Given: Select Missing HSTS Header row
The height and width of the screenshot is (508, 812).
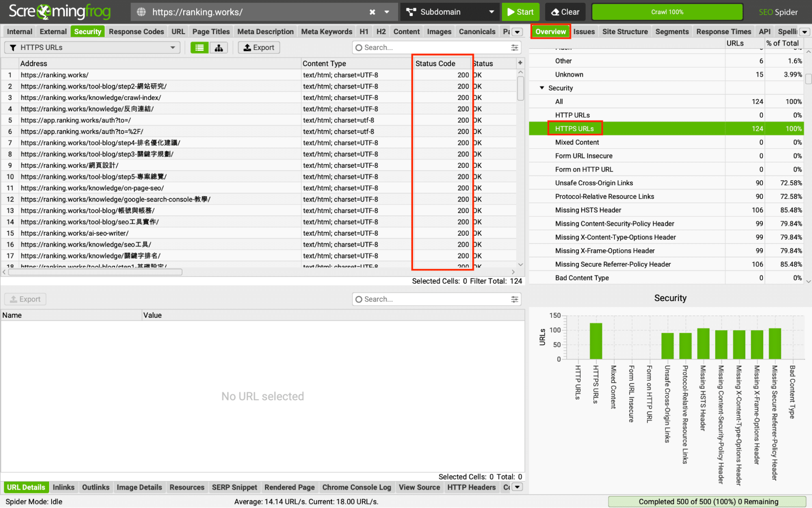Looking at the screenshot, I should coord(588,210).
